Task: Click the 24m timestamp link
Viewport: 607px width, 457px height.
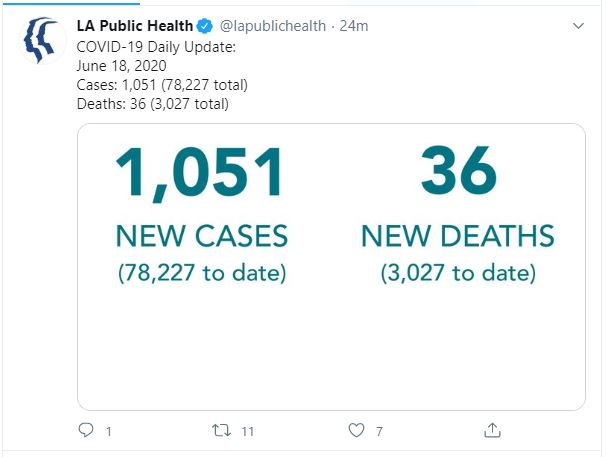Action: click(354, 26)
